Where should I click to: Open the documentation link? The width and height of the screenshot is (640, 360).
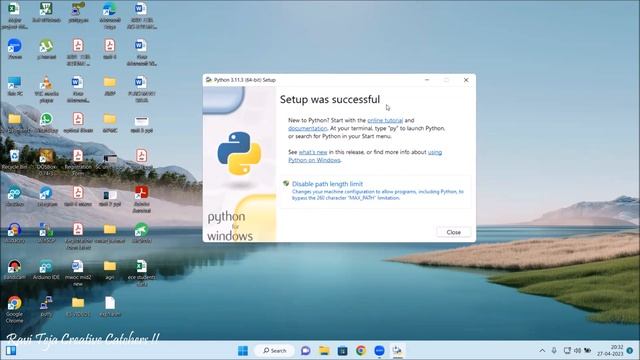[x=307, y=128]
